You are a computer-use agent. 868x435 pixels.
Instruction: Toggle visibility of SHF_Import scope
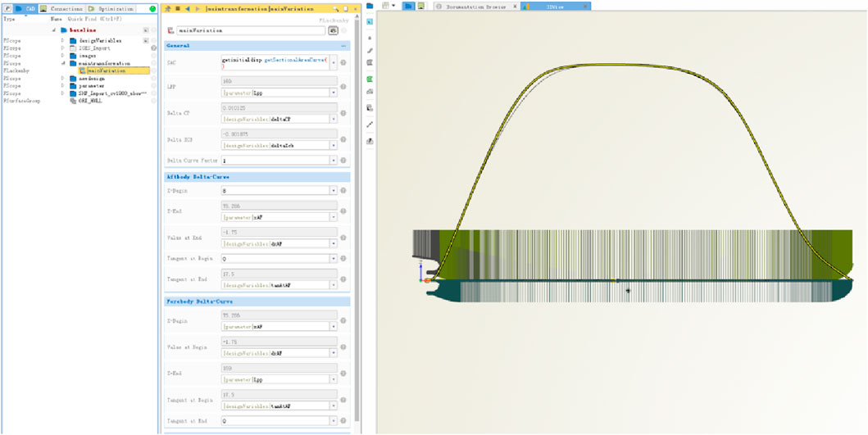[x=154, y=93]
